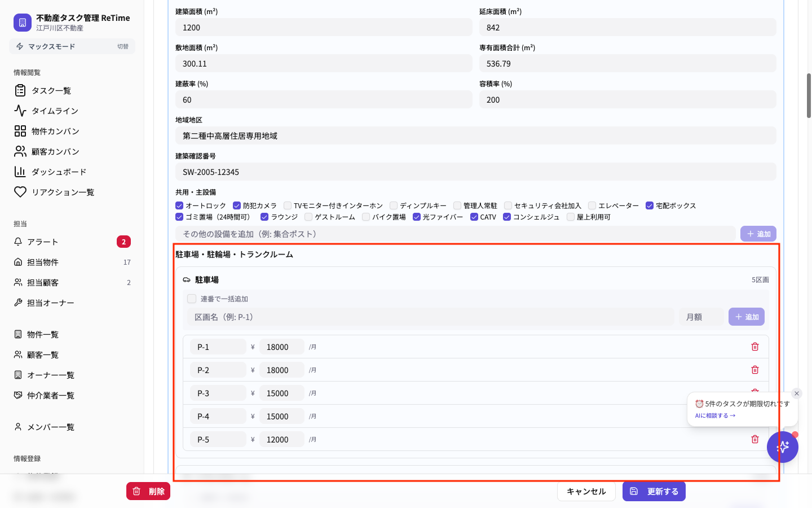Click the キャンセル button
Viewport: 812px width, 508px height.
(586, 491)
